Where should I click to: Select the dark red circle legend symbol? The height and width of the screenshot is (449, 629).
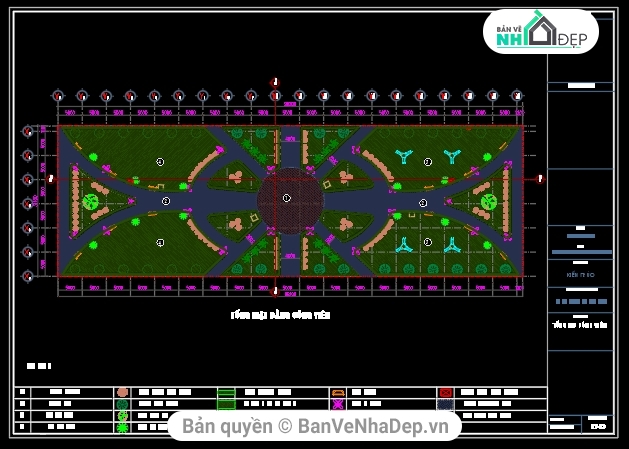coord(445,393)
